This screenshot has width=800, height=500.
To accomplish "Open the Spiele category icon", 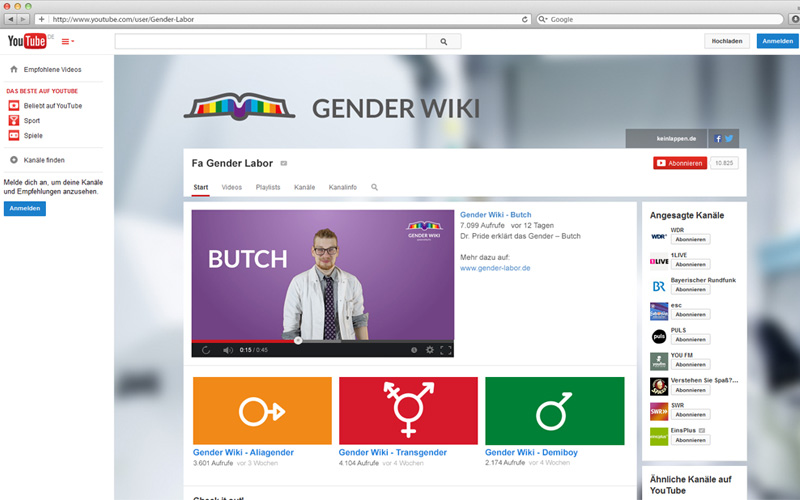I will point(14,135).
